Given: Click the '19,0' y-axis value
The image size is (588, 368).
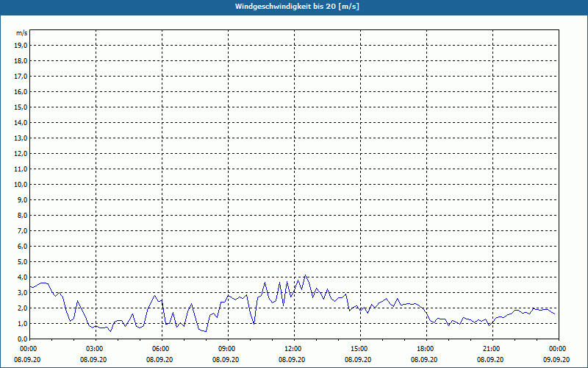Looking at the screenshot, I should pyautogui.click(x=22, y=46).
